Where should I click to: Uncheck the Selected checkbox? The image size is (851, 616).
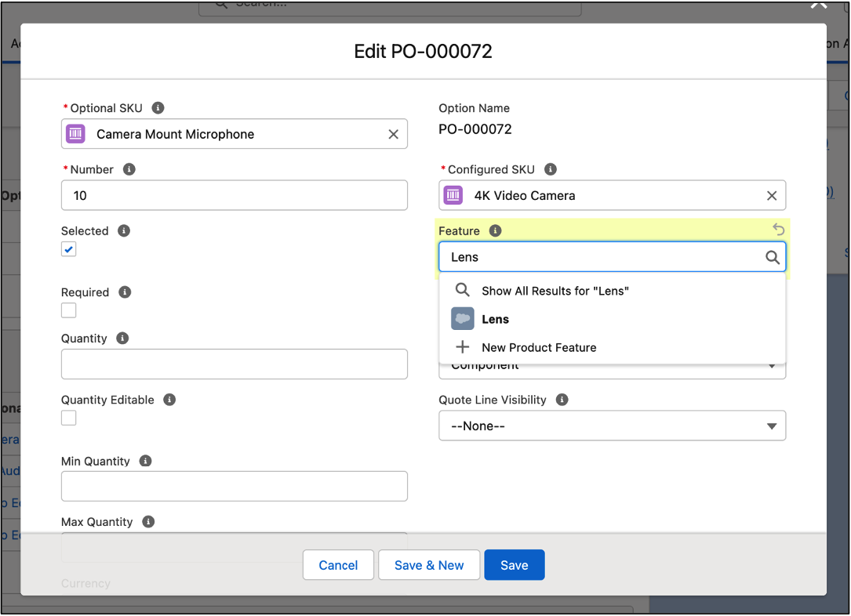point(68,248)
